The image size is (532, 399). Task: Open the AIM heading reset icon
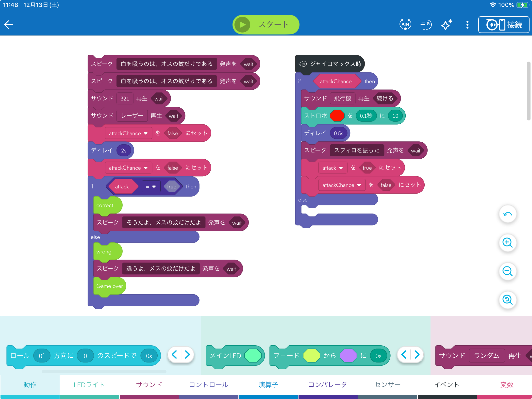click(x=405, y=25)
